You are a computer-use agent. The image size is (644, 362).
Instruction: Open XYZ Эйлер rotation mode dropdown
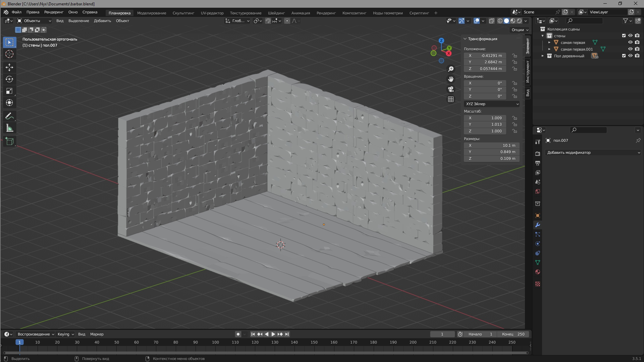click(492, 104)
